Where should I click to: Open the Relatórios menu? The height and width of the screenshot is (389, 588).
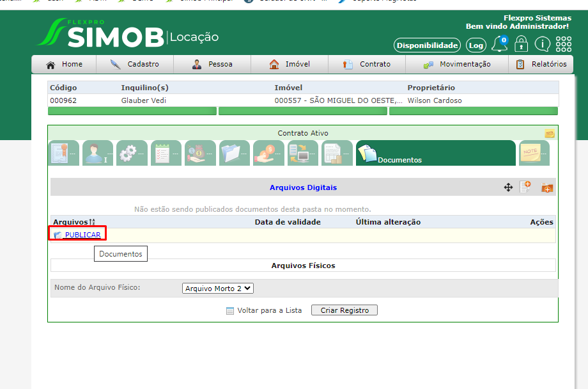(541, 64)
